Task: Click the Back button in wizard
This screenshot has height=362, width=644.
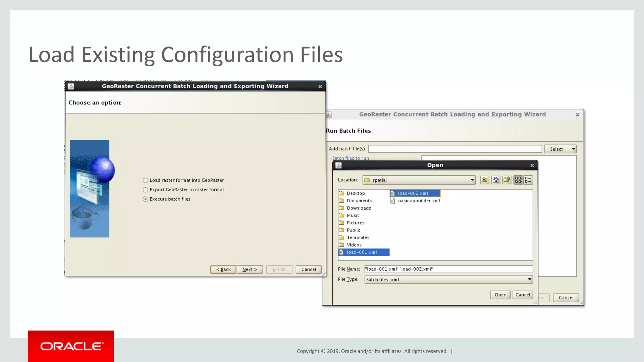Action: pyautogui.click(x=223, y=270)
